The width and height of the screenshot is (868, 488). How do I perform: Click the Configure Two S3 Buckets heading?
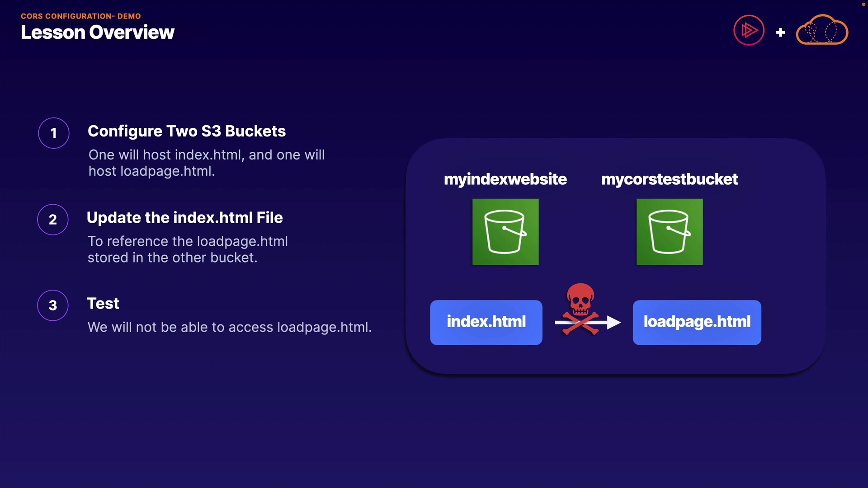point(186,131)
